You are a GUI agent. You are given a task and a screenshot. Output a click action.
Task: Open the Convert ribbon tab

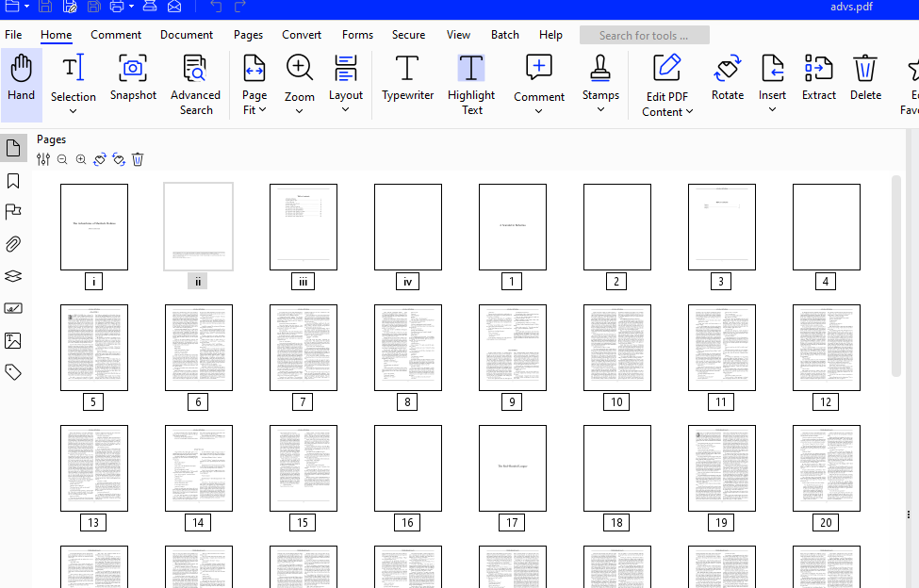pos(302,35)
